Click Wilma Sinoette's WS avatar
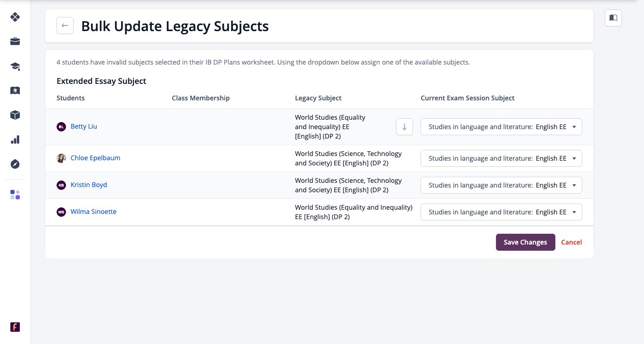 (x=61, y=212)
